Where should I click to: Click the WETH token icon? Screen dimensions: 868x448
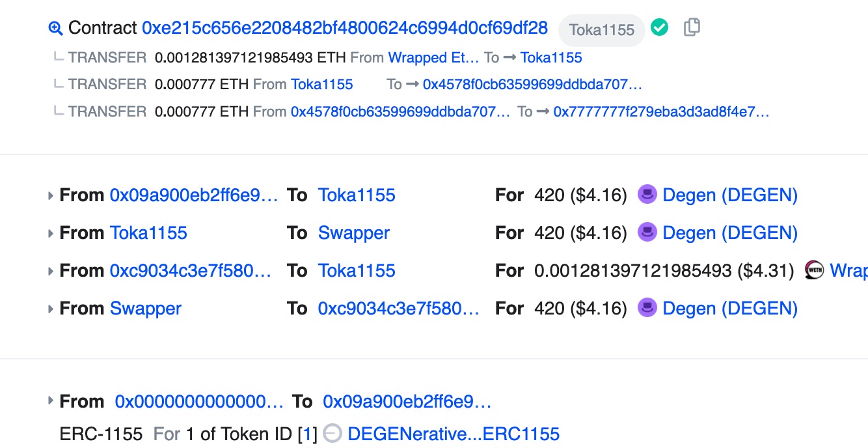pyautogui.click(x=814, y=270)
